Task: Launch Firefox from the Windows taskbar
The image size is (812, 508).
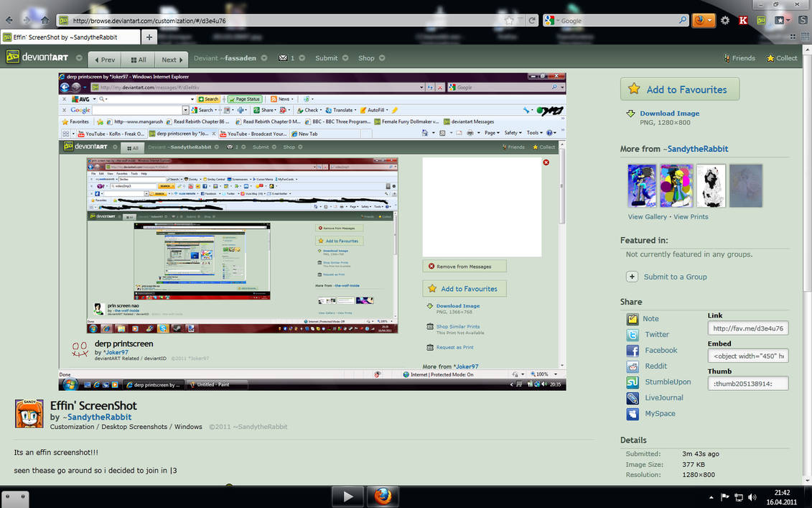Action: point(383,496)
